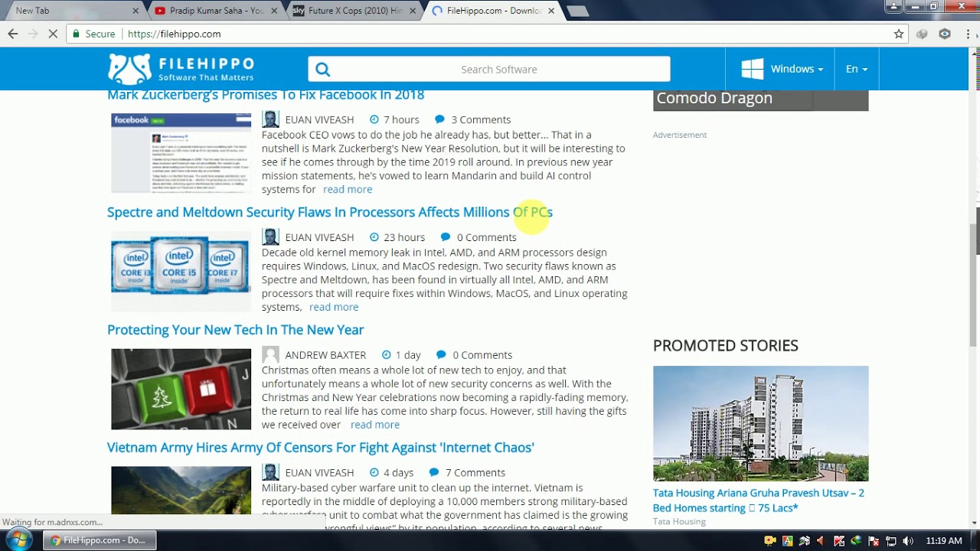Click the Internet Download Manager tray icon
The image size is (980, 551).
click(856, 541)
